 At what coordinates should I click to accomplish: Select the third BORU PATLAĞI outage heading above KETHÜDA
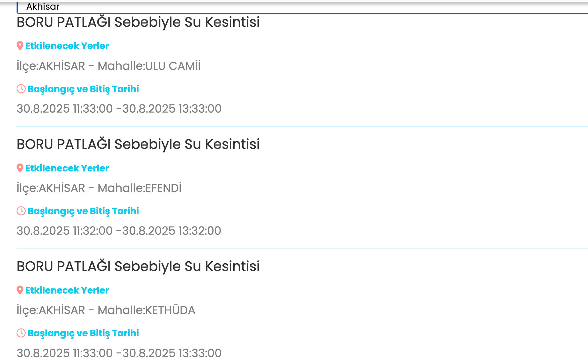tap(138, 266)
